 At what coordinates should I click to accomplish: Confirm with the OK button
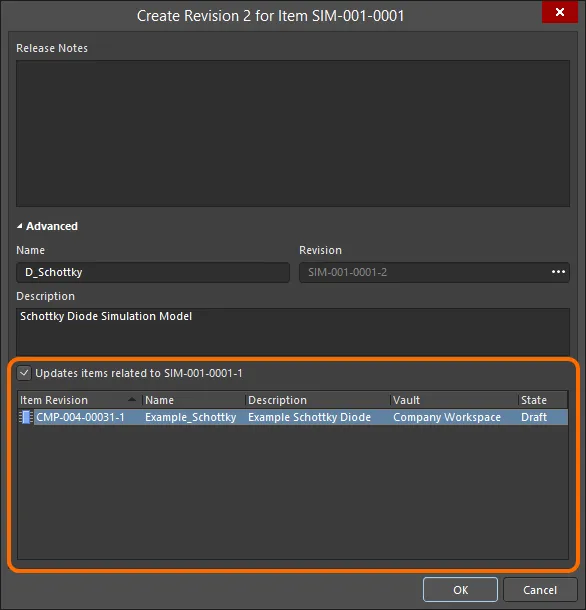tap(460, 590)
